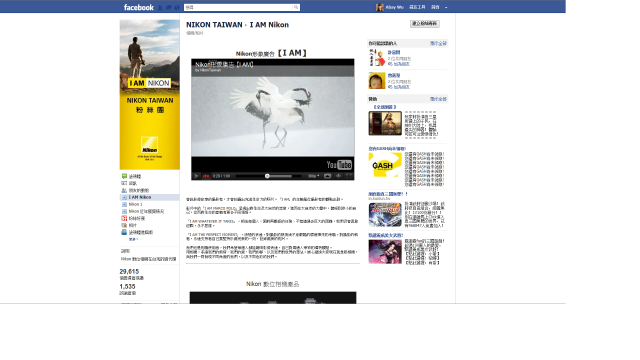The width and height of the screenshot is (640, 360).
Task: Open first sponsored ad warrior game image
Action: pos(385,123)
